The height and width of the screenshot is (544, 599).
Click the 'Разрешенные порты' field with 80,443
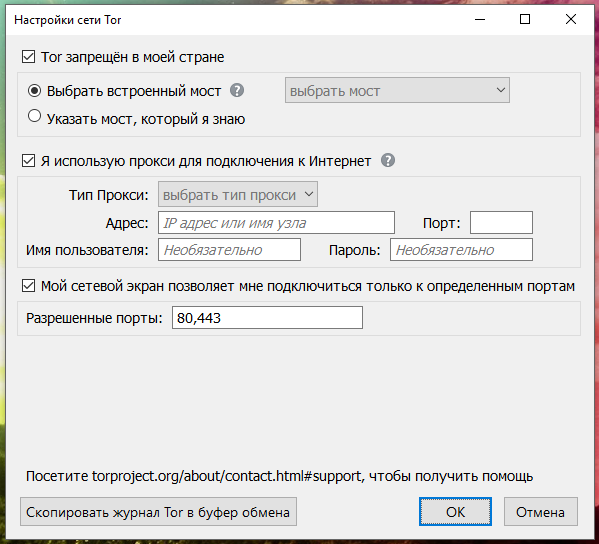[267, 317]
